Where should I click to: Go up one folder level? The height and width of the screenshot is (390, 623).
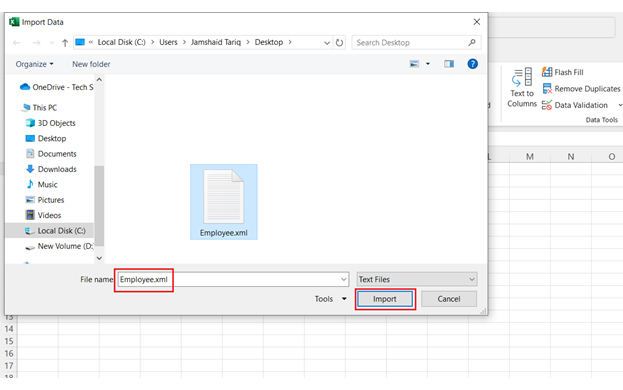[x=65, y=42]
